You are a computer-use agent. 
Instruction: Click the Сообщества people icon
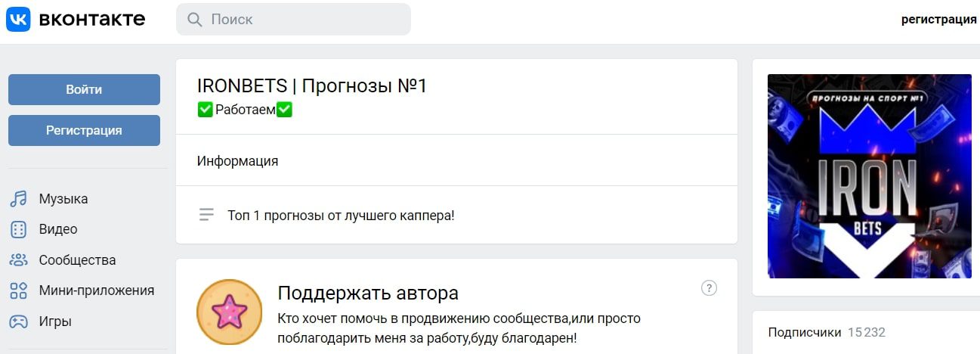(x=18, y=260)
